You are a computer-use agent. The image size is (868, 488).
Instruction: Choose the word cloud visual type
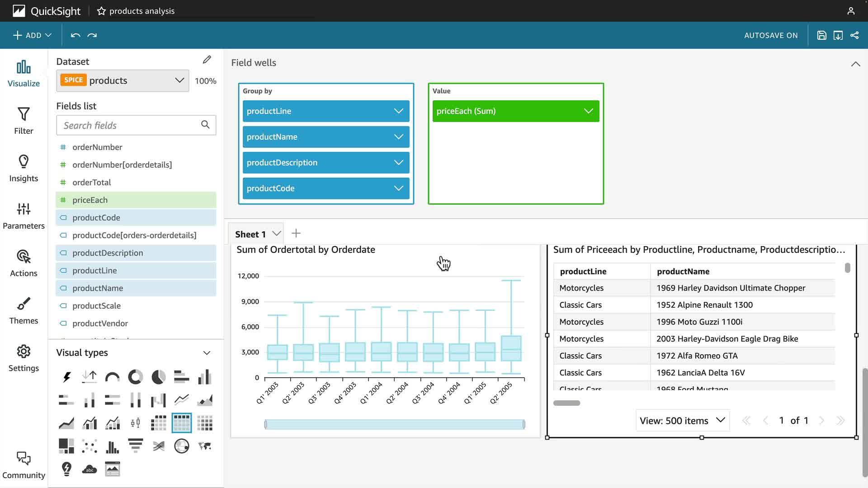pyautogui.click(x=90, y=469)
